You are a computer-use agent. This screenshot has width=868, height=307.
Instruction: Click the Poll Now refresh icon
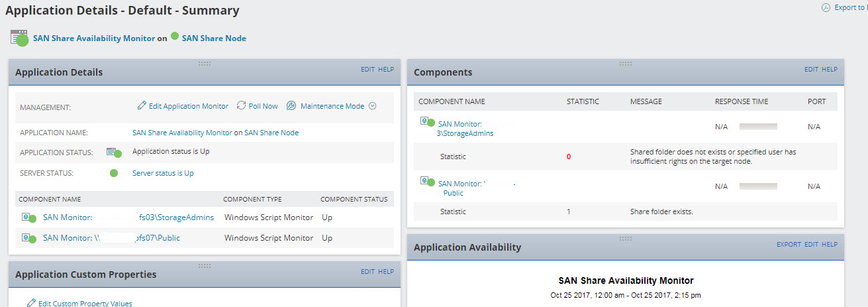(241, 106)
